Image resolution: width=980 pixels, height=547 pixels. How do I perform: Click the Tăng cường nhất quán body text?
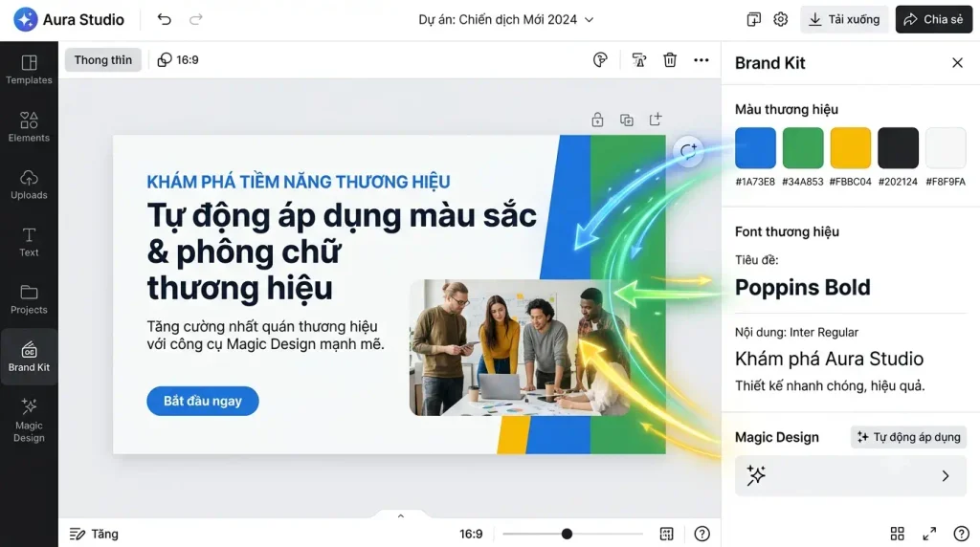[x=266, y=336]
